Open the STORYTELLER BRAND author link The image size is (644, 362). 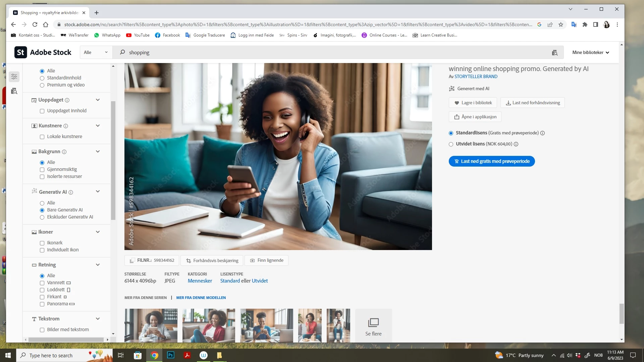click(x=476, y=76)
